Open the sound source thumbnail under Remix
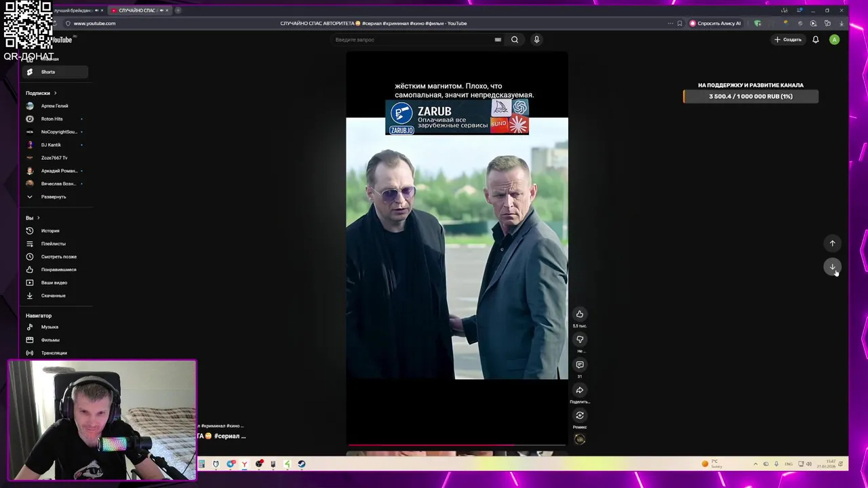868x488 pixels. (580, 439)
